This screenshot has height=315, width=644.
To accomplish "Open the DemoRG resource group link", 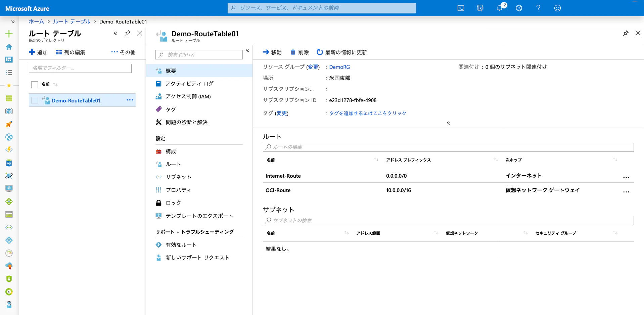I will [x=339, y=67].
